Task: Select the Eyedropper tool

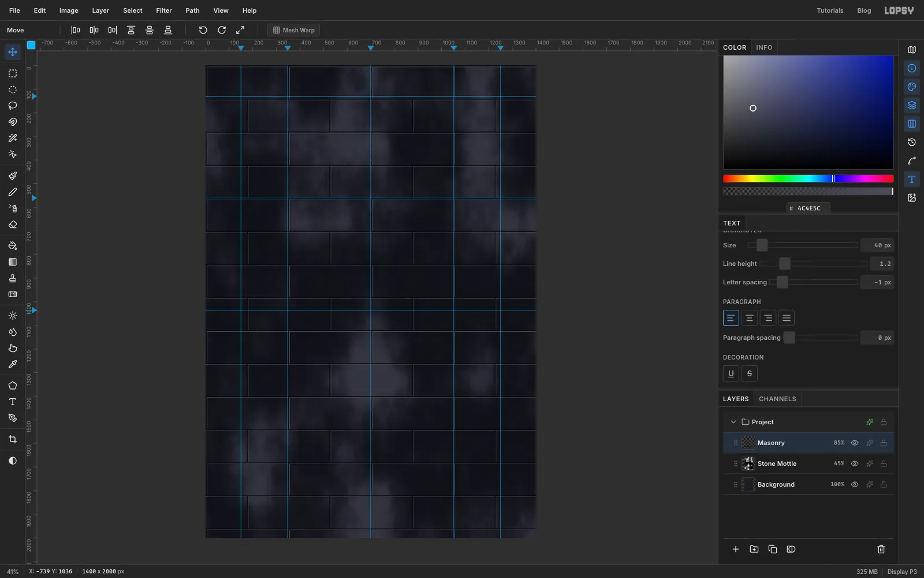Action: click(13, 364)
